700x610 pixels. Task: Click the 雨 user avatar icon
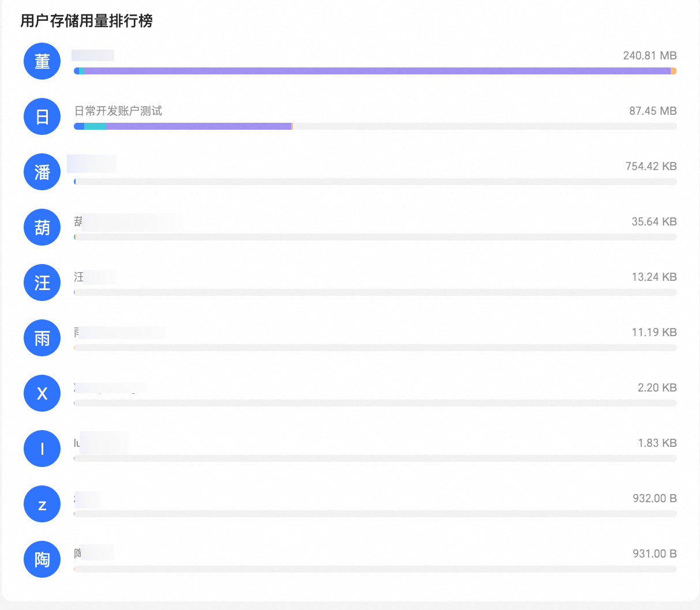[42, 338]
